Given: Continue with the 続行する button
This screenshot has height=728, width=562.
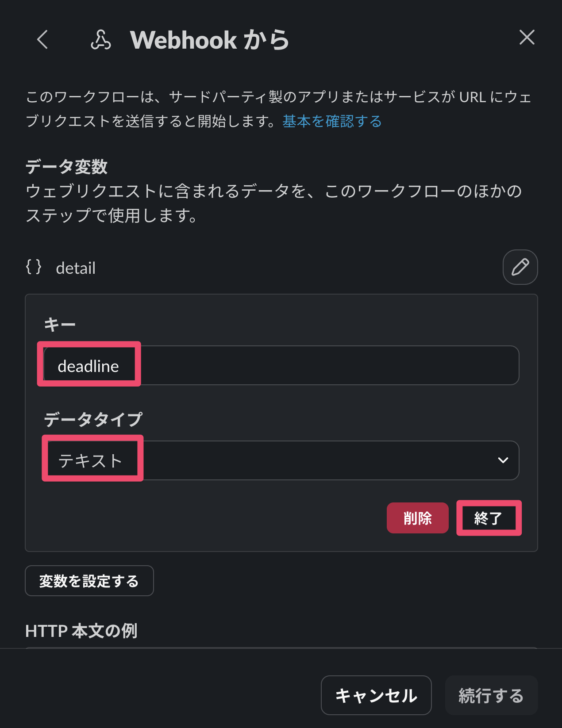Looking at the screenshot, I should coord(491,695).
